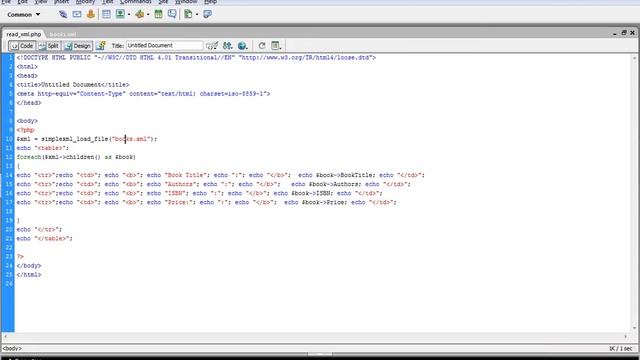This screenshot has height=360, width=640.
Task: Open the Window menu
Action: pyautogui.click(x=186, y=2)
